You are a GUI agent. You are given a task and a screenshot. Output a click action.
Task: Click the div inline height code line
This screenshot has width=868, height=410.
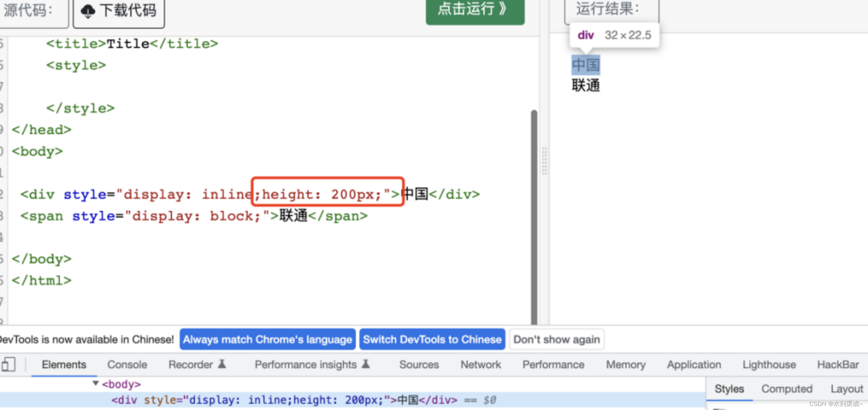250,194
